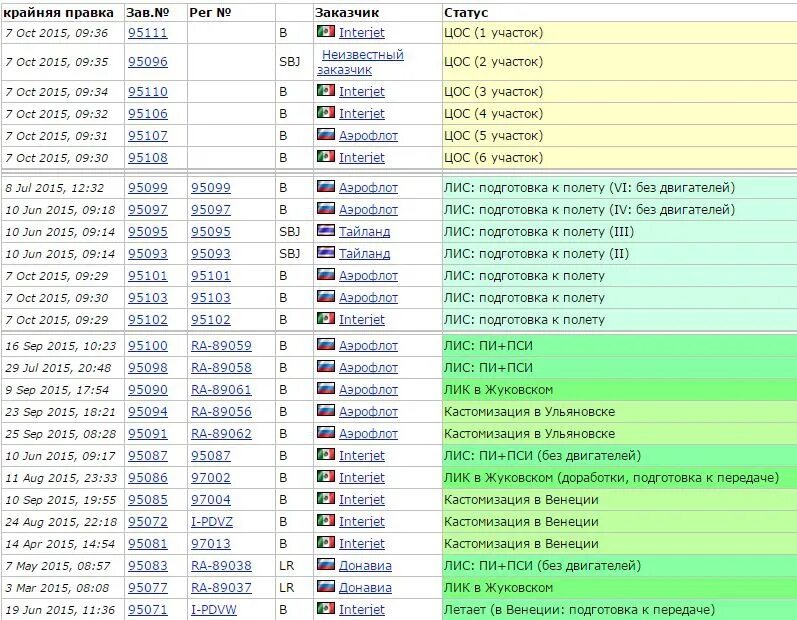Open registration link RA-89058
The height and width of the screenshot is (620, 797).
click(221, 367)
